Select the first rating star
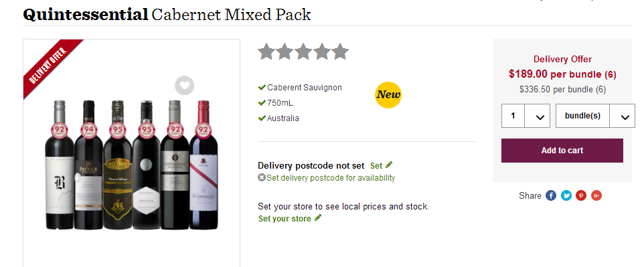The width and height of the screenshot is (644, 267). pyautogui.click(x=266, y=52)
